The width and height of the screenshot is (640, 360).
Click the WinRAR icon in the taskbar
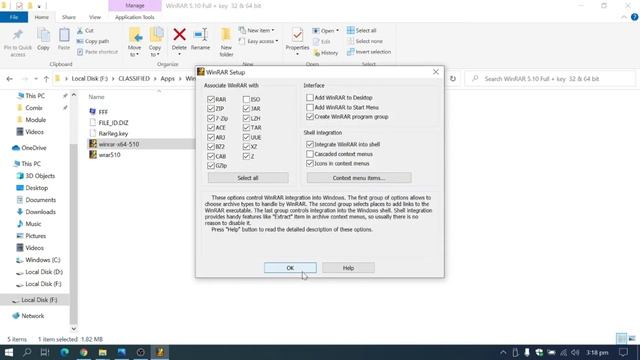click(160, 352)
